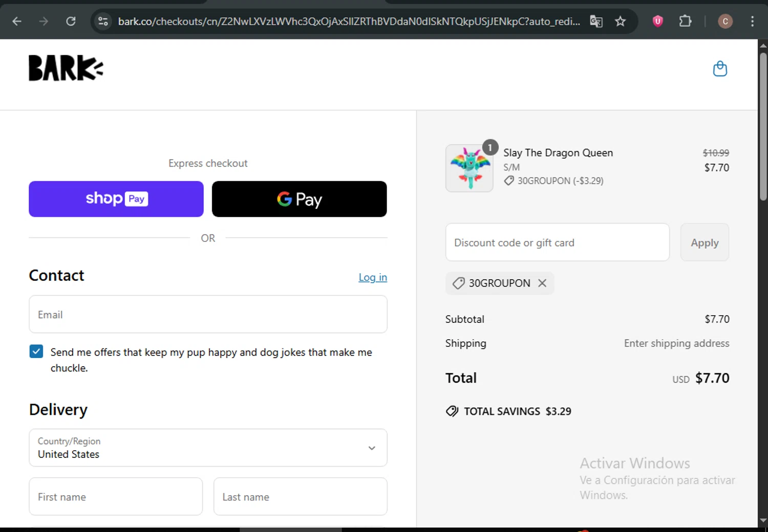This screenshot has width=768, height=532.
Task: Focus the Last name field
Action: [300, 497]
